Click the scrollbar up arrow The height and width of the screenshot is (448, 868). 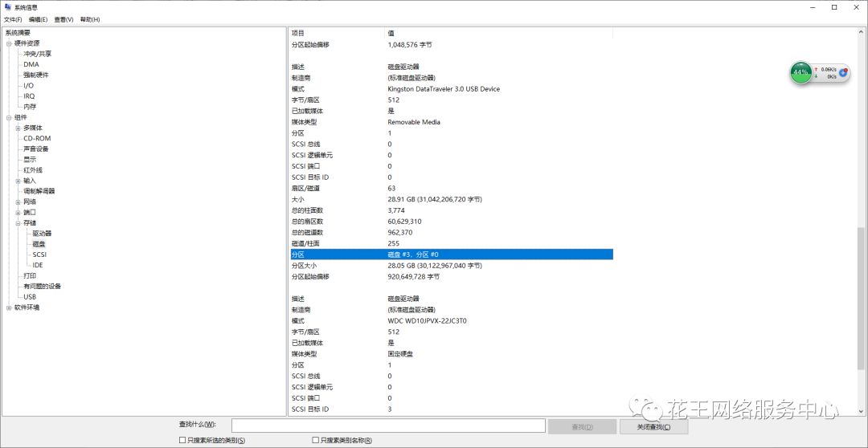coord(861,33)
